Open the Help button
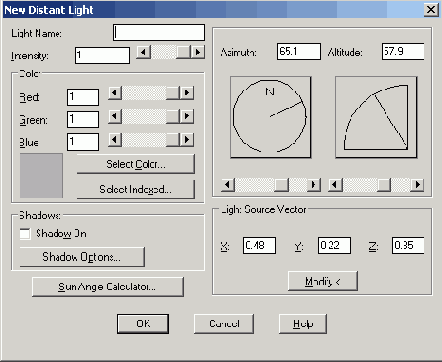Image resolution: width=442 pixels, height=362 pixels. click(x=303, y=324)
